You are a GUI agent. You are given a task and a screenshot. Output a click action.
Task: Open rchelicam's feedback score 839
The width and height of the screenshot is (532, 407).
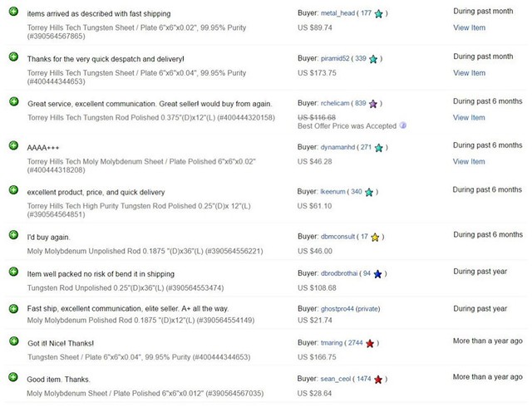coord(360,103)
